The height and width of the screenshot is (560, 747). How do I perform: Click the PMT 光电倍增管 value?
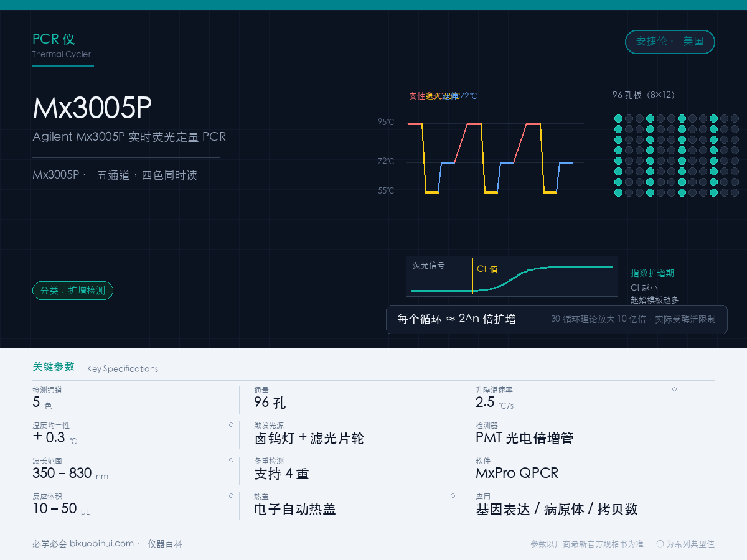tap(524, 438)
